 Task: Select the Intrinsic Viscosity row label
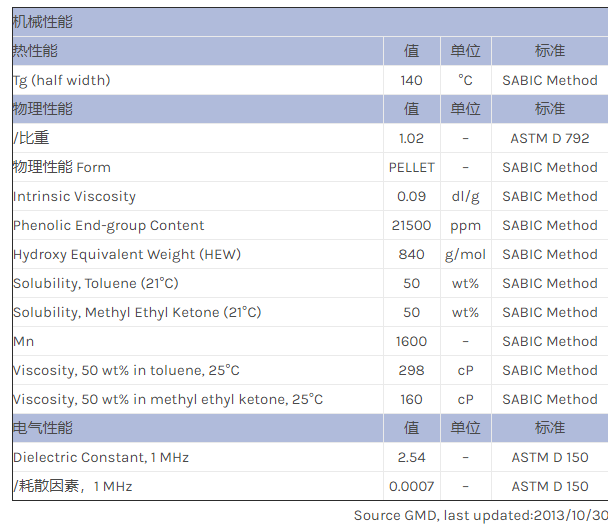coord(74,196)
